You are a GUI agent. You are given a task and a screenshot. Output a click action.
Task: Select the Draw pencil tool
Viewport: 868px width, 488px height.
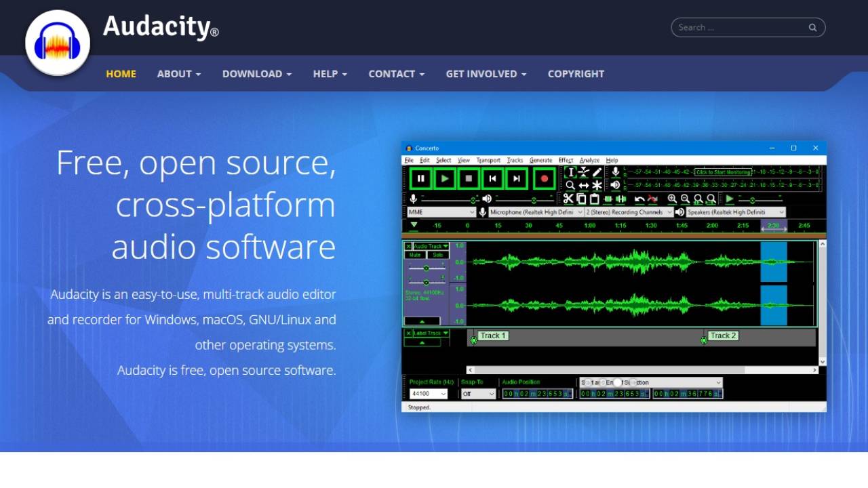(x=597, y=172)
